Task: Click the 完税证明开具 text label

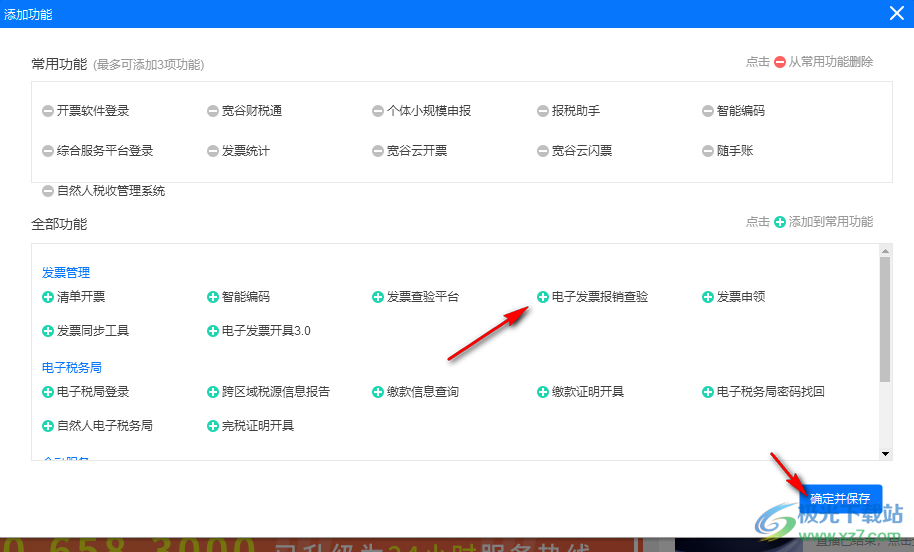Action: pyautogui.click(x=258, y=426)
